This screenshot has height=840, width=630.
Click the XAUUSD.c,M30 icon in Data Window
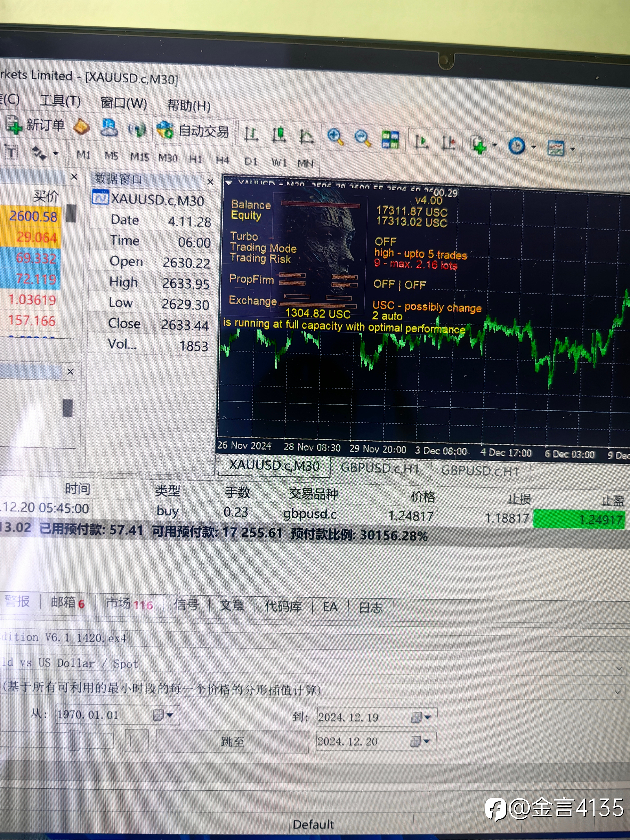(101, 198)
